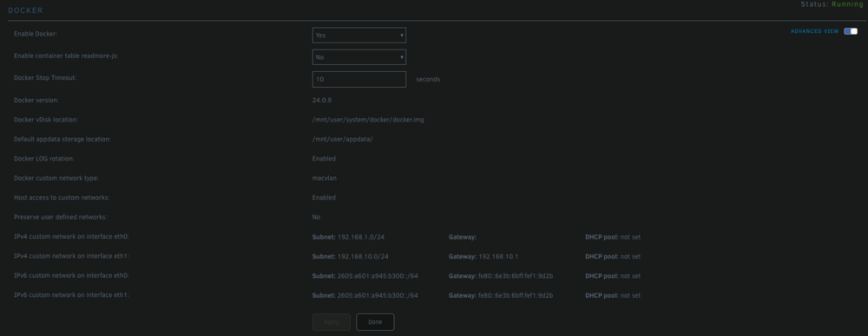Viewport: 868px width, 336px height.
Task: Click the Preserve user defined networks label
Action: click(x=61, y=217)
